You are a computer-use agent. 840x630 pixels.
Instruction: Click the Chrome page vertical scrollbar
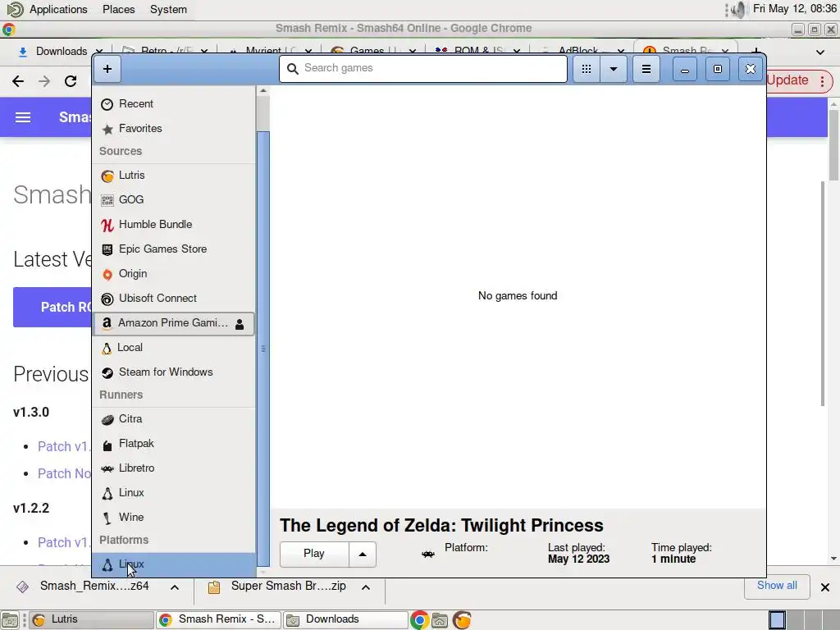click(833, 144)
